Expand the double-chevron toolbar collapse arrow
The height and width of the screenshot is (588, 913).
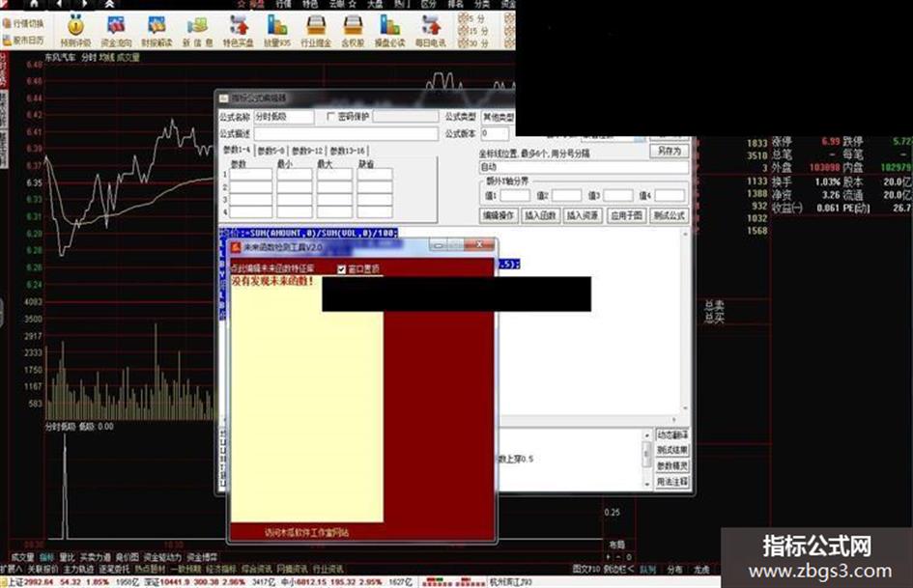(x=109, y=4)
